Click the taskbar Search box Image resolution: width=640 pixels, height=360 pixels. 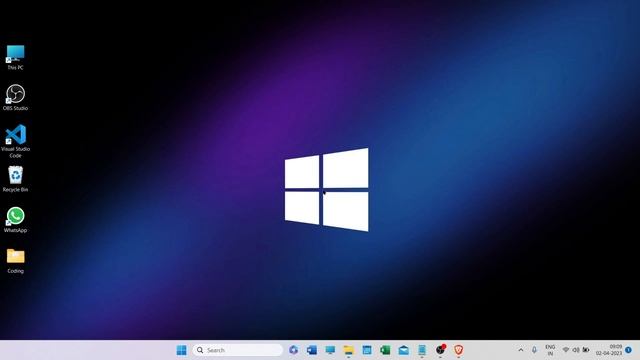click(x=237, y=350)
